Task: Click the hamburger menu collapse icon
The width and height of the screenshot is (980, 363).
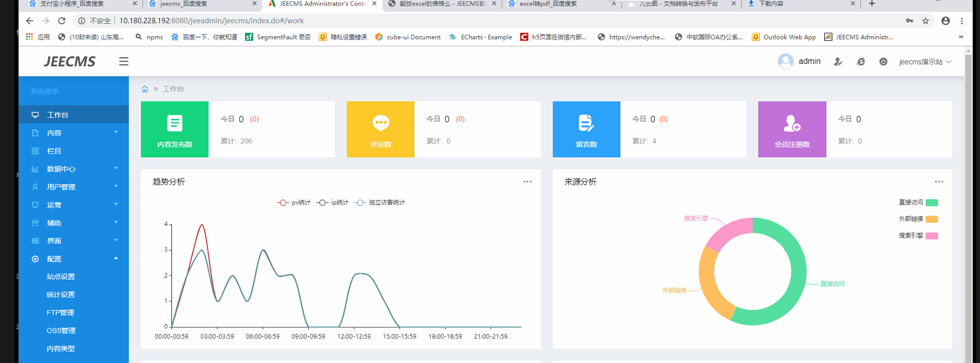Action: coord(124,62)
